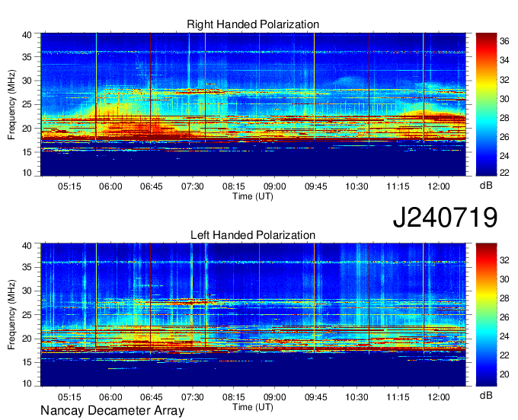518x420 pixels.
Task: Click the 07:30 tick on the upper time axis
Action: 192,186
